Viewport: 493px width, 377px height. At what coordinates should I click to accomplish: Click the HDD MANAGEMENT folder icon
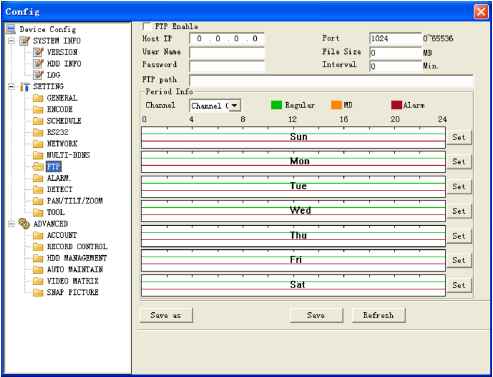click(x=38, y=258)
